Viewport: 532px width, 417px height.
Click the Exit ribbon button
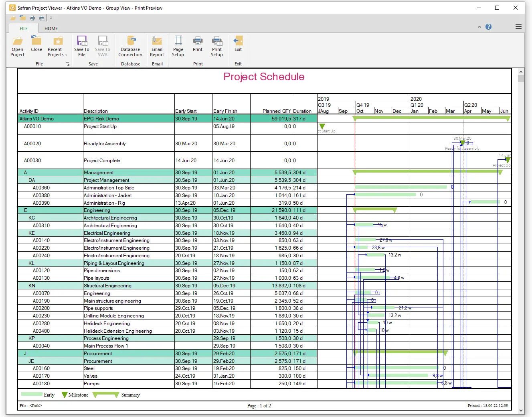click(x=238, y=44)
